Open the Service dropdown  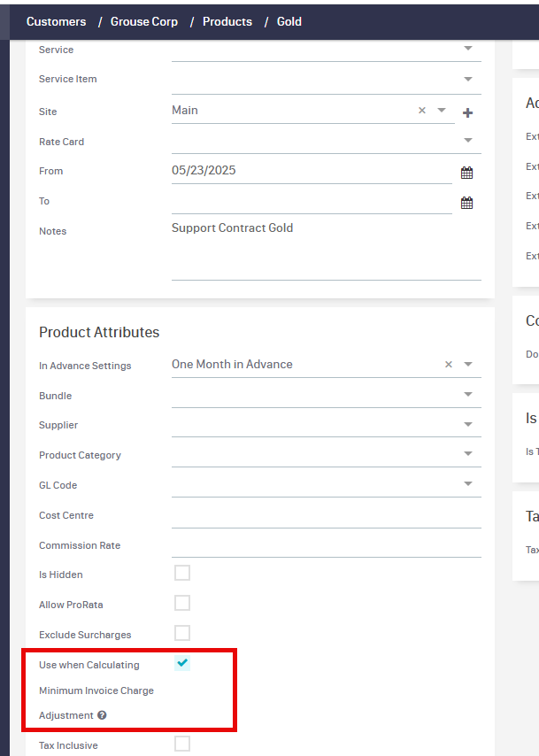467,49
